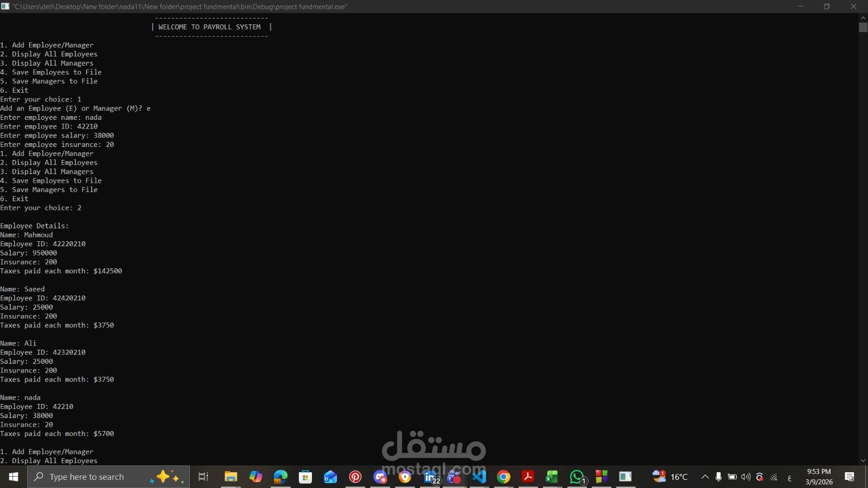Open the 16°C weather widget
This screenshot has height=488, width=868.
[x=671, y=477]
